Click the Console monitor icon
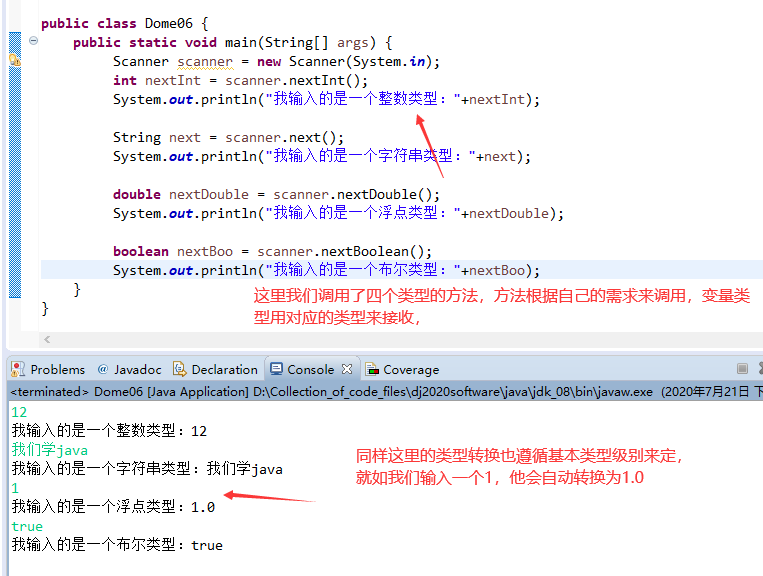Viewport: 763px width, 576px height. [276, 369]
